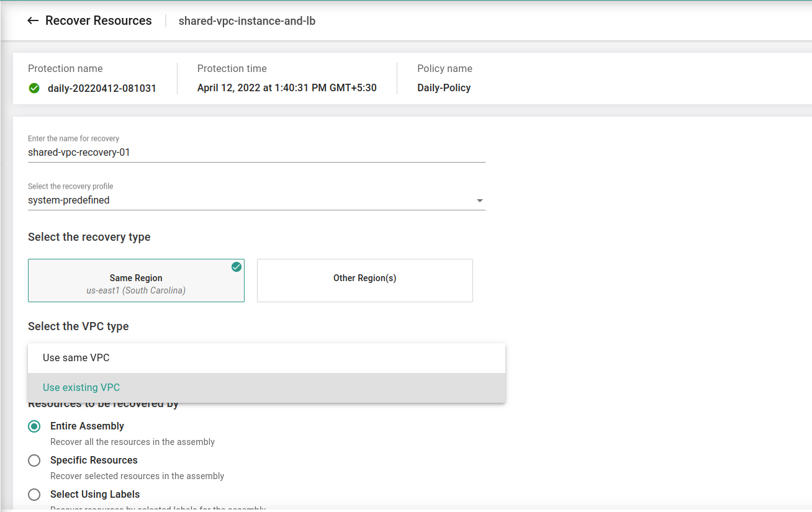The width and height of the screenshot is (812, 512).
Task: Select the Same Region recovery card
Action: coord(136,281)
